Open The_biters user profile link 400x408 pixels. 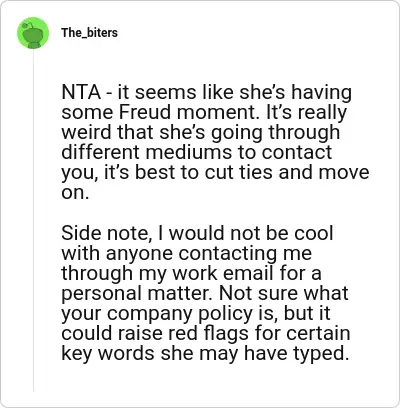click(89, 33)
